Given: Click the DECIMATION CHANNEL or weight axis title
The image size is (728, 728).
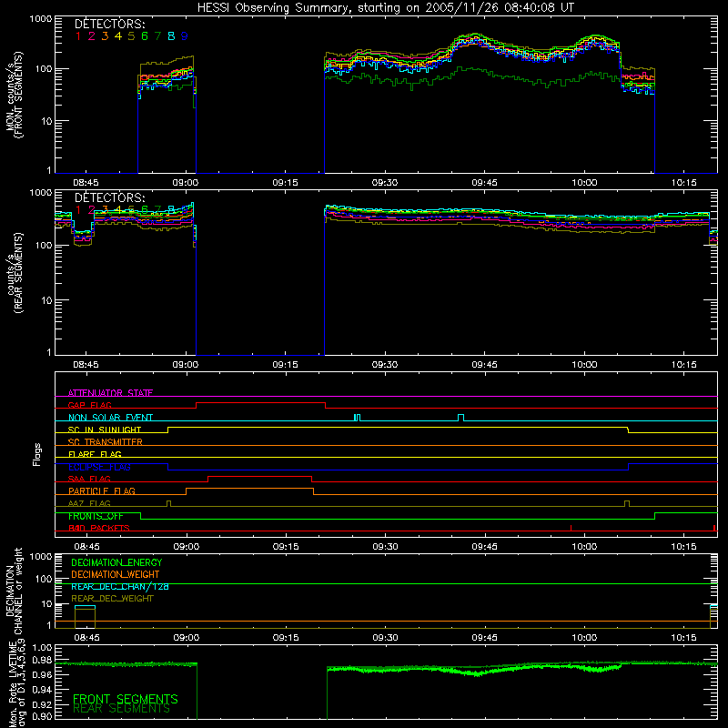Looking at the screenshot, I should 14,591.
